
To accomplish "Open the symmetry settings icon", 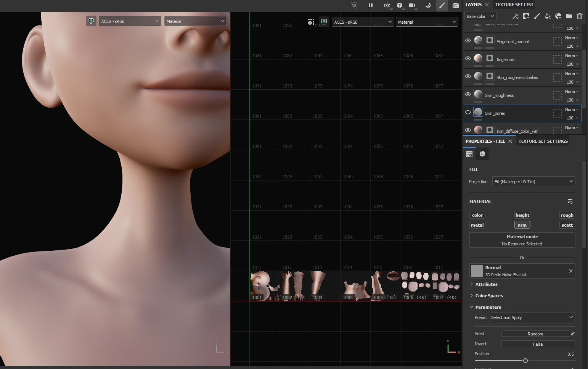I will [387, 5].
